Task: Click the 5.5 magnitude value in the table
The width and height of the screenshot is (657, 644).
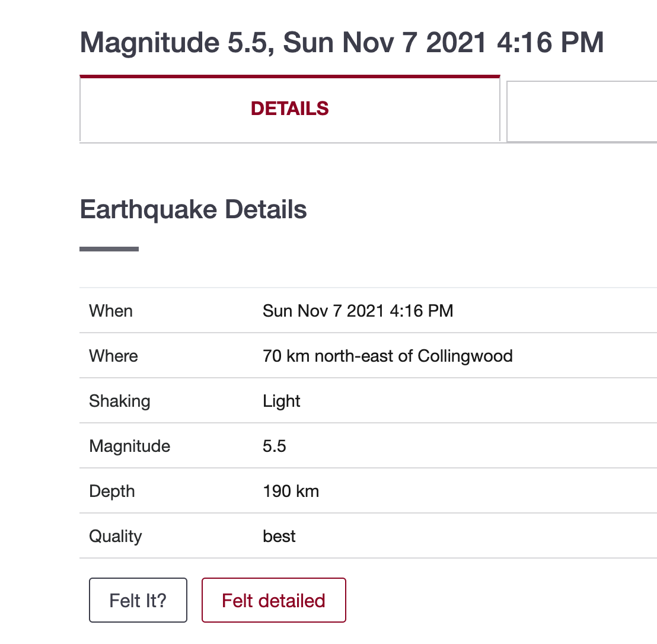Action: coord(275,446)
